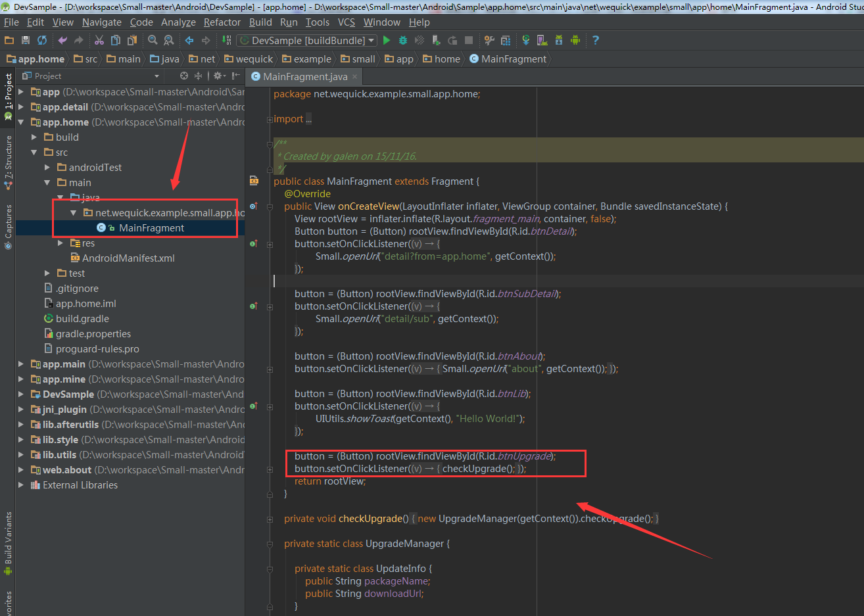
Task: Open the Refactor menu
Action: pos(222,22)
